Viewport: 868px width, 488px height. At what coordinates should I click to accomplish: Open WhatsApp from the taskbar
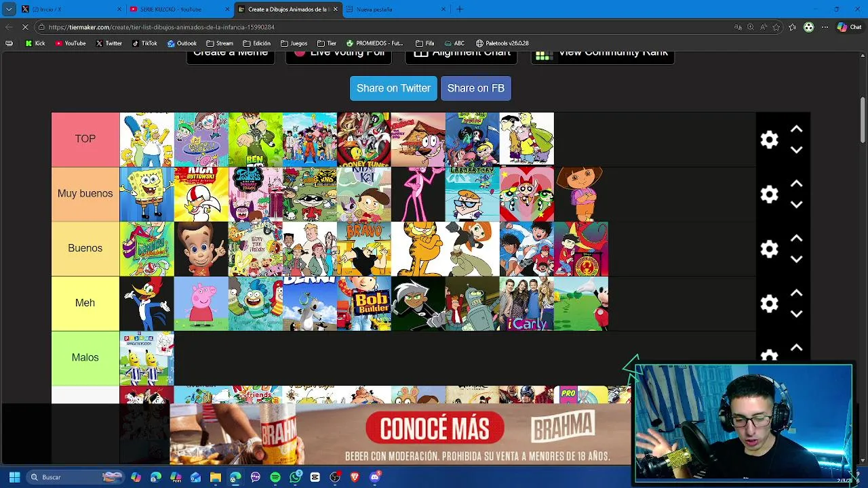tap(295, 477)
